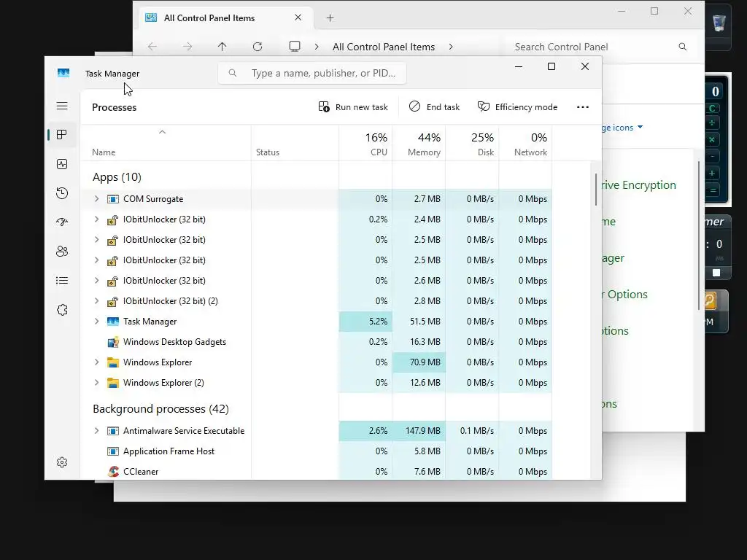This screenshot has height=560, width=747.
Task: Click the monitor icon in Control Panel address bar
Action: (x=295, y=47)
